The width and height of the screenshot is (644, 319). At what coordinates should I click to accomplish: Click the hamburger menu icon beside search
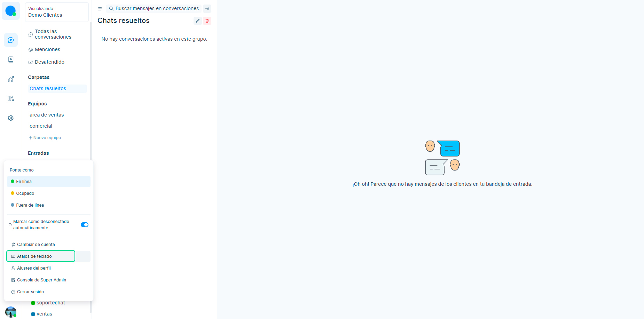[100, 9]
